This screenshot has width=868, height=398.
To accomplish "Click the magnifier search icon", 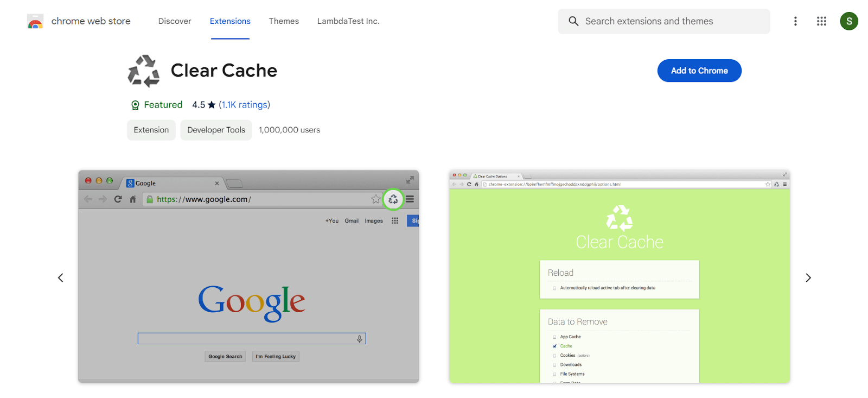I will pos(573,21).
